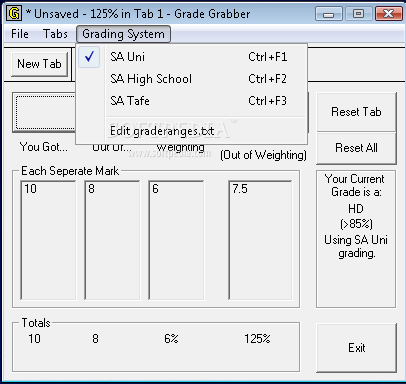This screenshot has width=406, height=384.
Task: Click the Out of Weighting list containing 7.5
Action: click(x=260, y=240)
